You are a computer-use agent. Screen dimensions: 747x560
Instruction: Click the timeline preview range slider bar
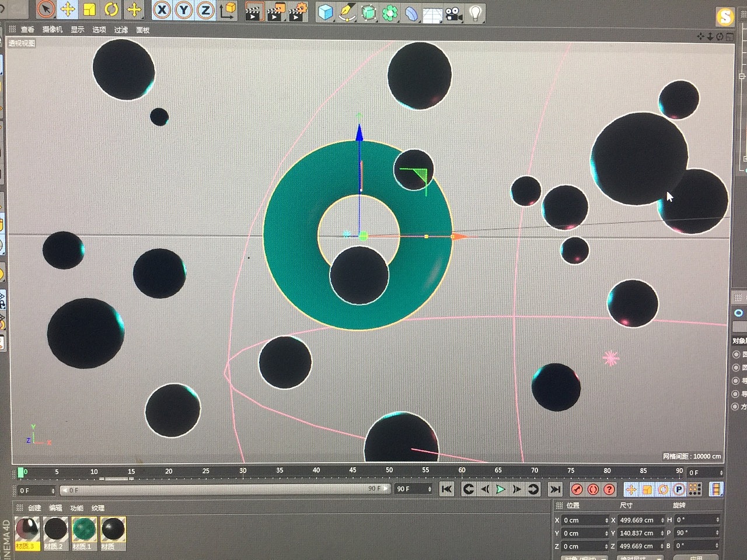(x=225, y=489)
